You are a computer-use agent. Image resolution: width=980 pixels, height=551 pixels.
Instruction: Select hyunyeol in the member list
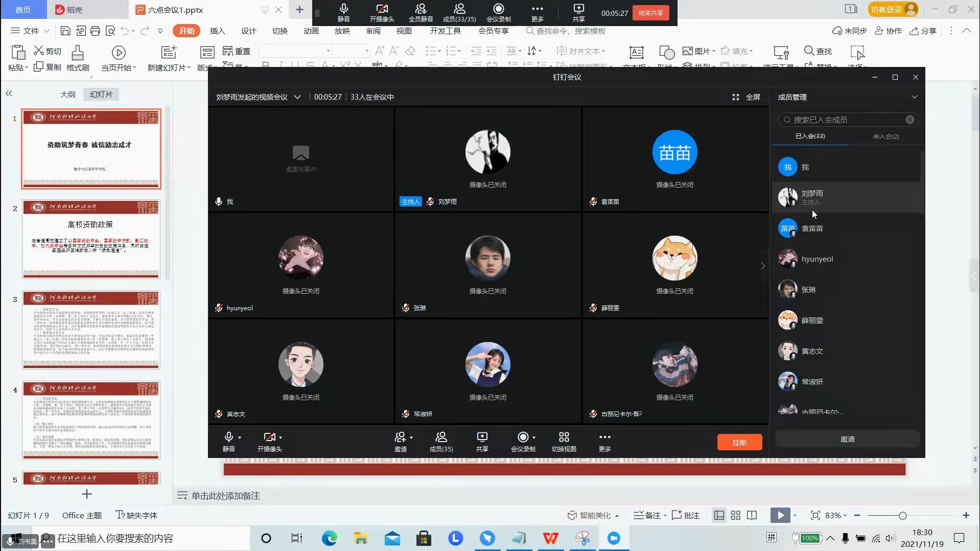click(847, 259)
